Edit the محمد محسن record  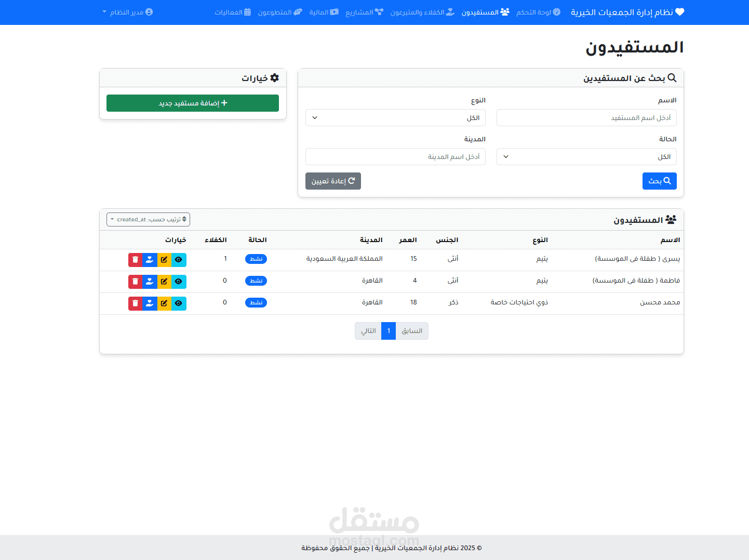[x=164, y=303]
